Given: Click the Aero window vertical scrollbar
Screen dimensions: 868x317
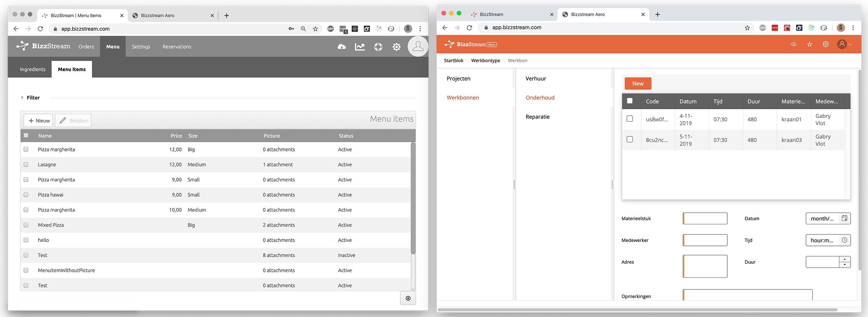Looking at the screenshot, I should click(x=860, y=170).
